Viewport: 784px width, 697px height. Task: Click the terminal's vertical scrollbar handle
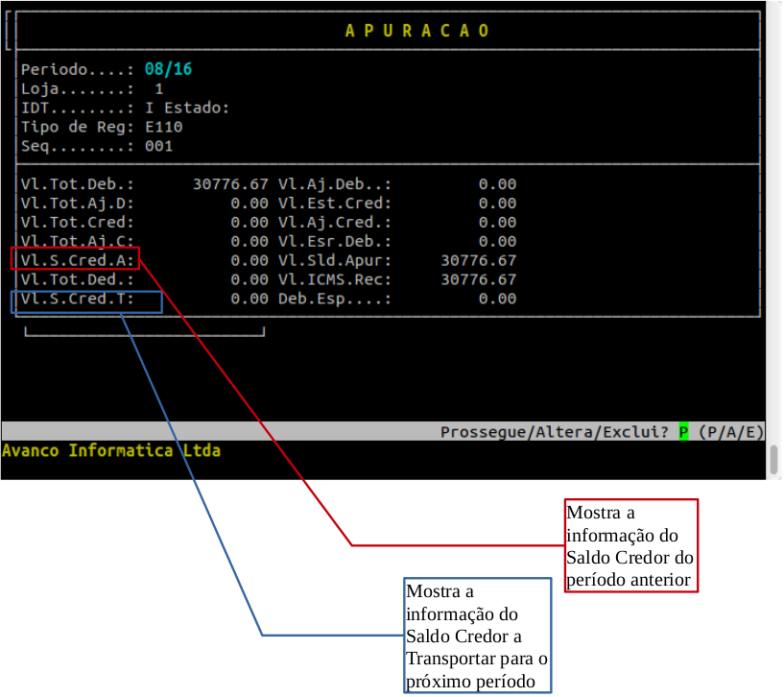click(773, 459)
